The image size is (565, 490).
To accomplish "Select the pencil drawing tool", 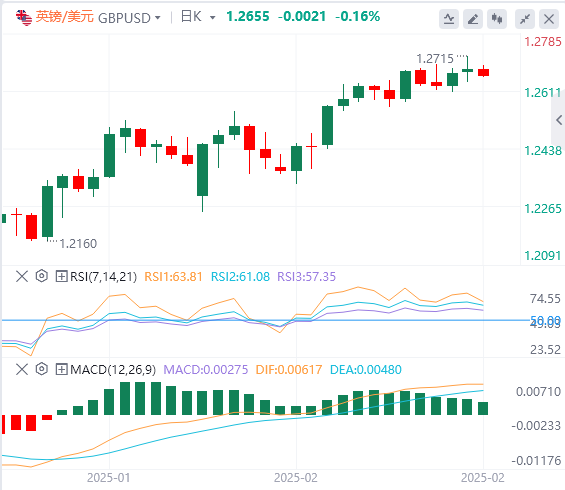I will pyautogui.click(x=473, y=18).
